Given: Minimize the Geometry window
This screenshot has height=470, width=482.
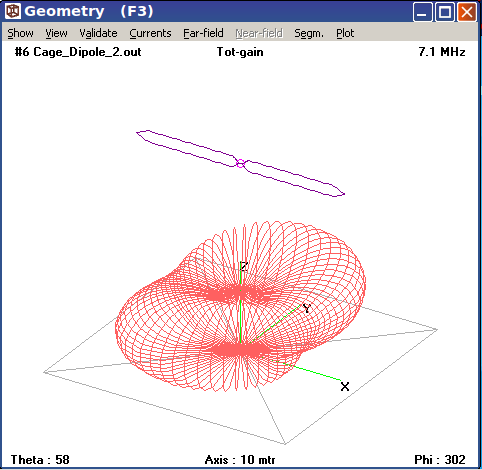Looking at the screenshot, I should click(x=422, y=12).
